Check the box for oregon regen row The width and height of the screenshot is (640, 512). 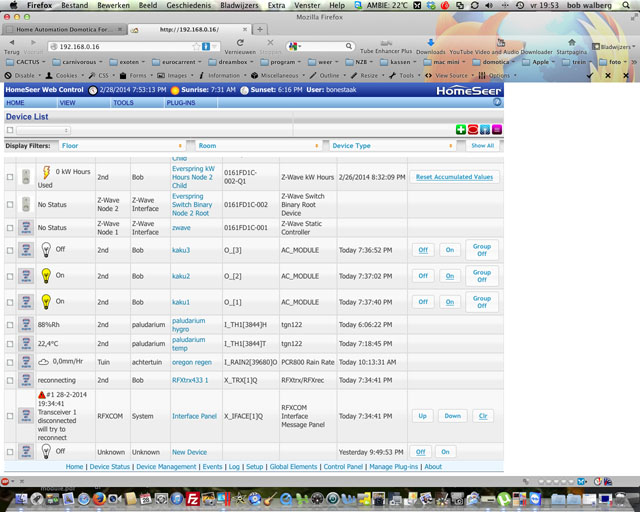coord(10,362)
